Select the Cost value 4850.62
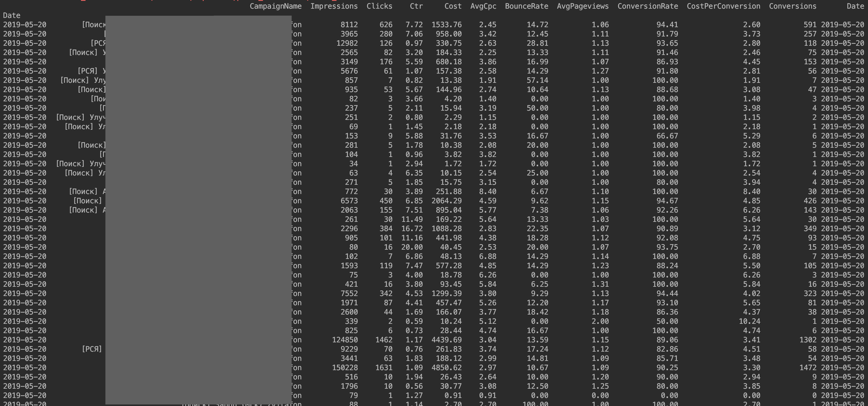 click(x=446, y=368)
